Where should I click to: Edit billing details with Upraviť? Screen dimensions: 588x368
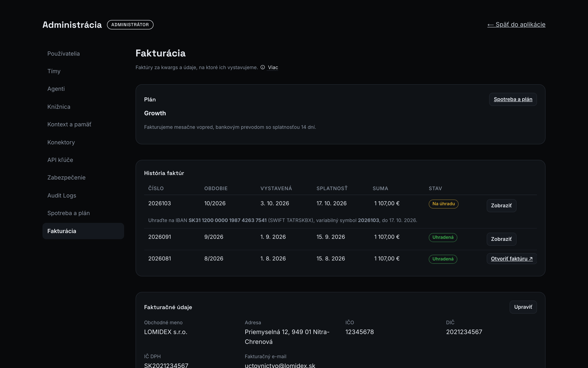[x=523, y=307]
